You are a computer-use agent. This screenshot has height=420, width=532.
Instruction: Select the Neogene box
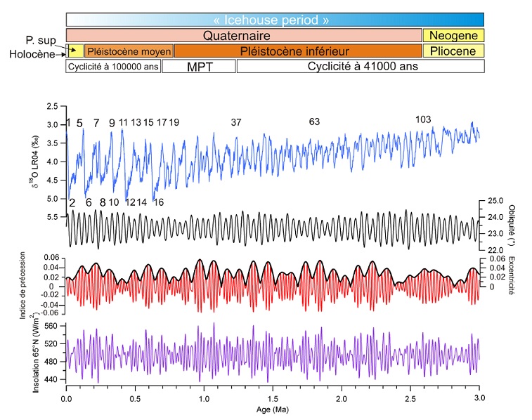pos(453,35)
